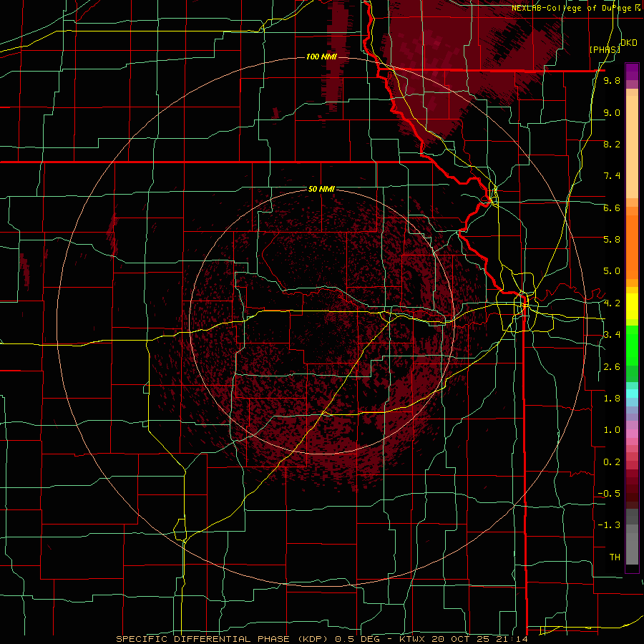Click the 4.2 scale value
The height and width of the screenshot is (644, 644).
(612, 303)
